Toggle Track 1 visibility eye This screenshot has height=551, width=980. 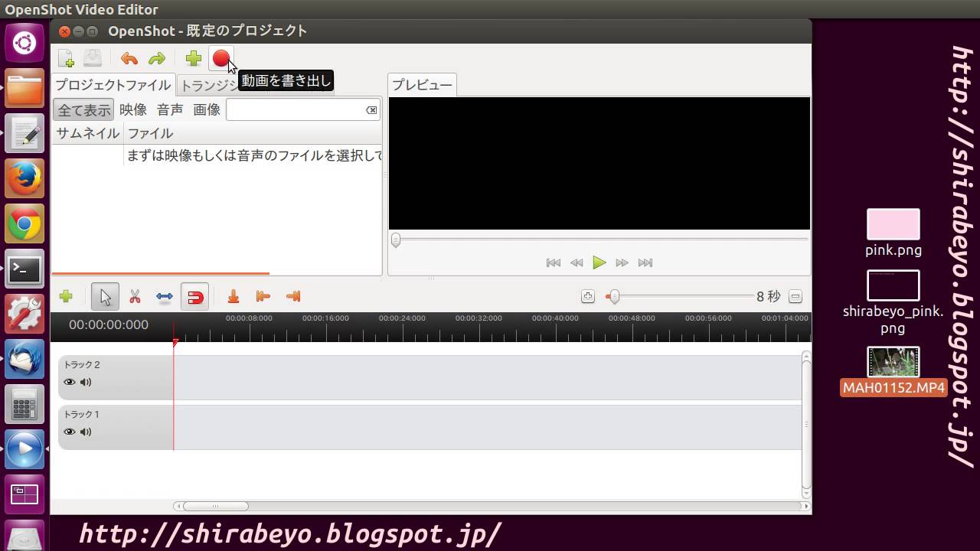point(70,432)
